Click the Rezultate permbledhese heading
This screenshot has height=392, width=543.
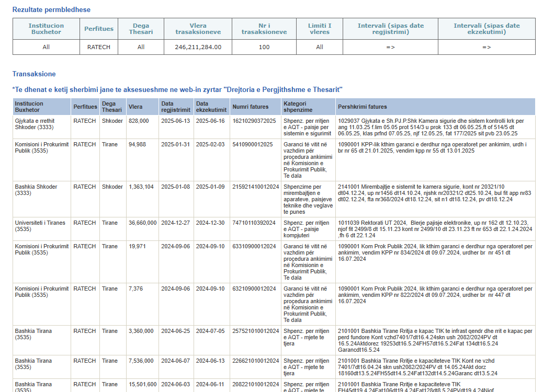51,10
